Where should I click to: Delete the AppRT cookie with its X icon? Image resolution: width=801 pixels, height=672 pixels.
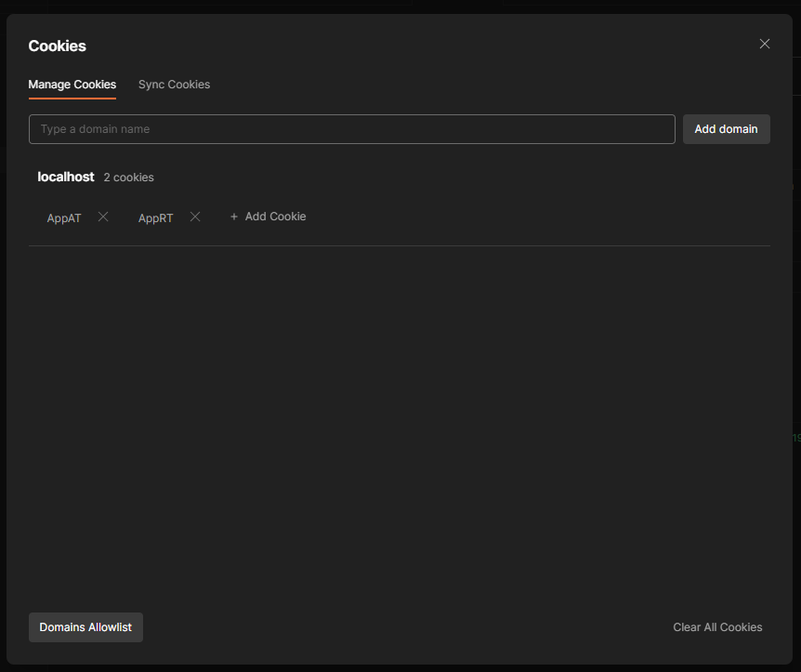(195, 217)
